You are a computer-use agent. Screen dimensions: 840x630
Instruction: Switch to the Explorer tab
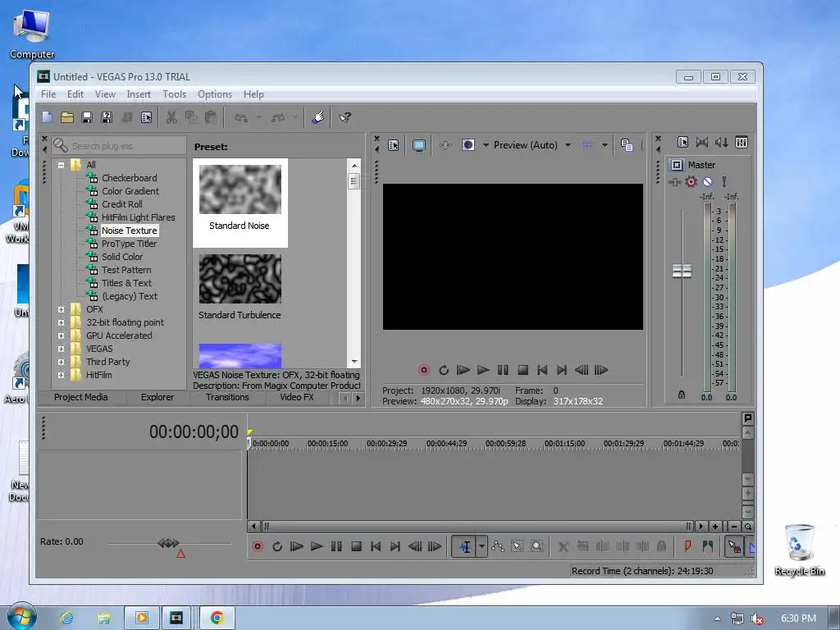157,397
